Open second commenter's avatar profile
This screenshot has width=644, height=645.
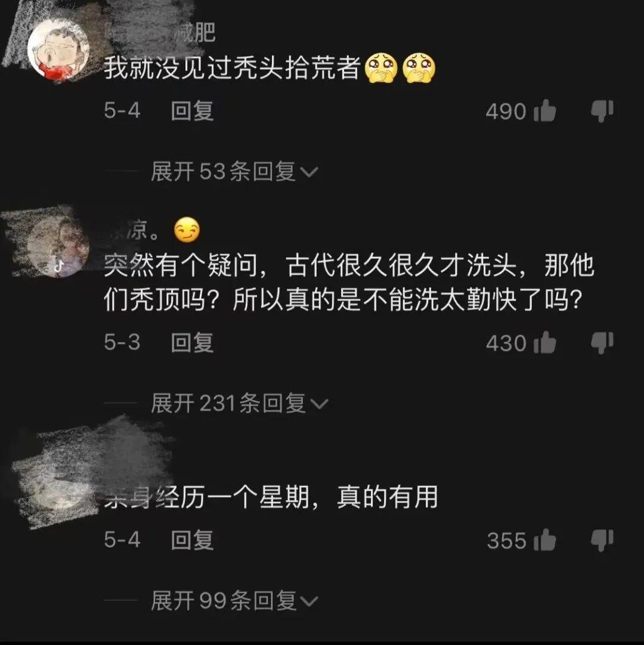tap(58, 246)
